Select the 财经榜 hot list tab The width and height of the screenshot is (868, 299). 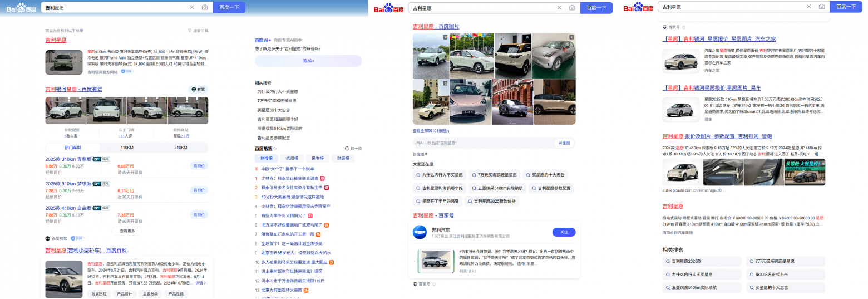click(343, 158)
